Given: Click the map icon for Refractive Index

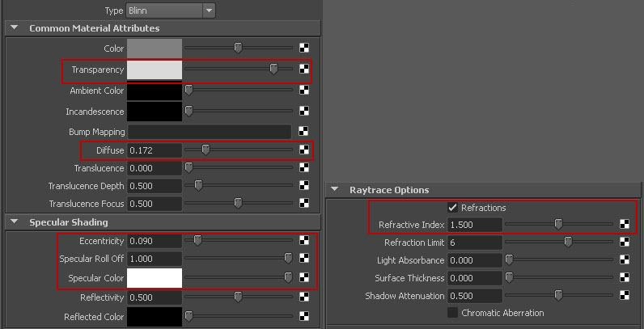Looking at the screenshot, I should pyautogui.click(x=625, y=225).
